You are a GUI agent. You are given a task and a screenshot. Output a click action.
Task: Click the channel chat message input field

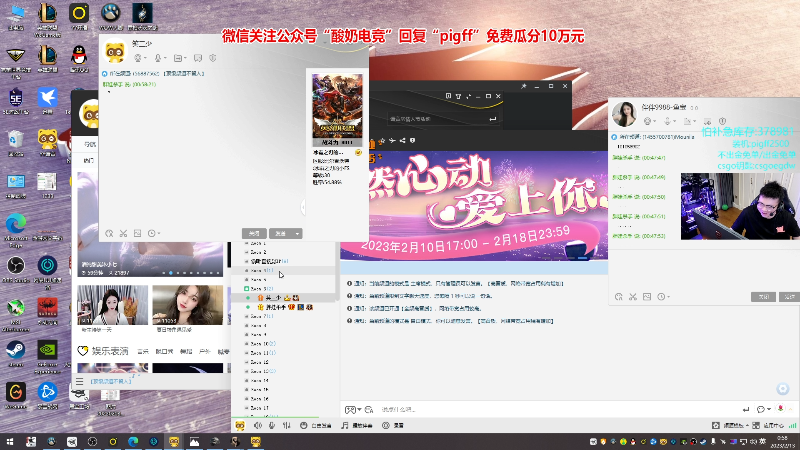(x=559, y=409)
